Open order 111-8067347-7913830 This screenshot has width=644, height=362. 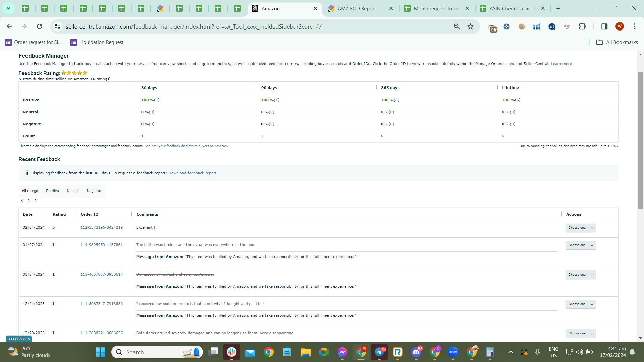[x=101, y=304]
